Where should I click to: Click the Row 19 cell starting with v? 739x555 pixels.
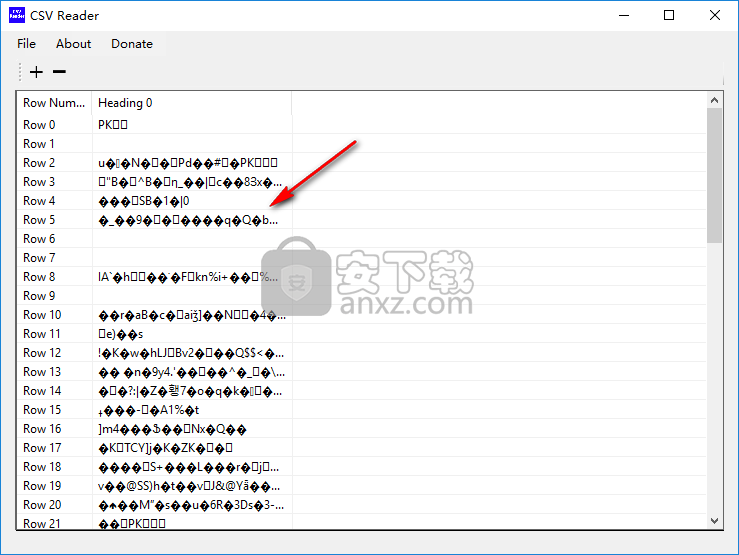(x=192, y=486)
